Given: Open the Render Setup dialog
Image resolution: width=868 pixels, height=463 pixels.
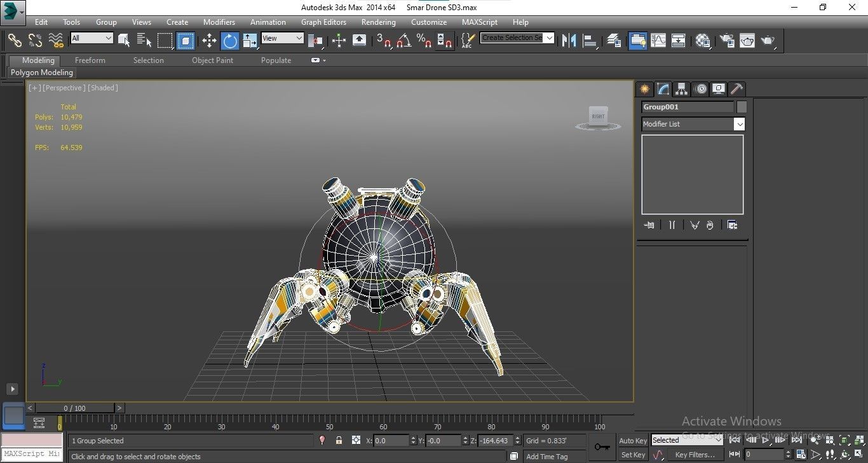Looking at the screenshot, I should (x=726, y=41).
